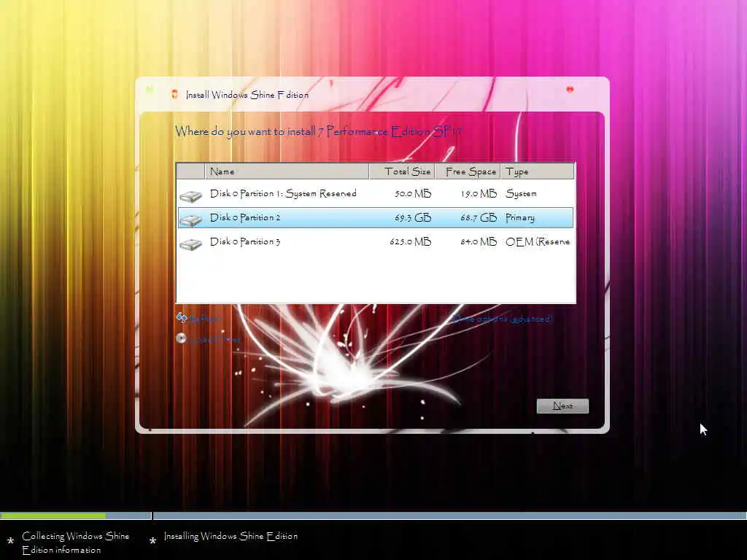
Task: Click the Next button
Action: (562, 405)
